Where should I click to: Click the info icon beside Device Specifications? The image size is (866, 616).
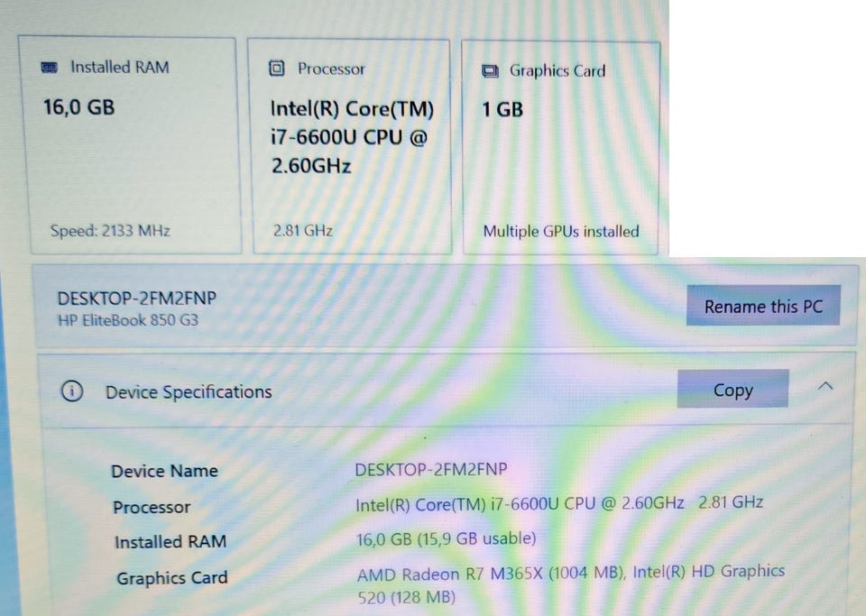tap(72, 391)
